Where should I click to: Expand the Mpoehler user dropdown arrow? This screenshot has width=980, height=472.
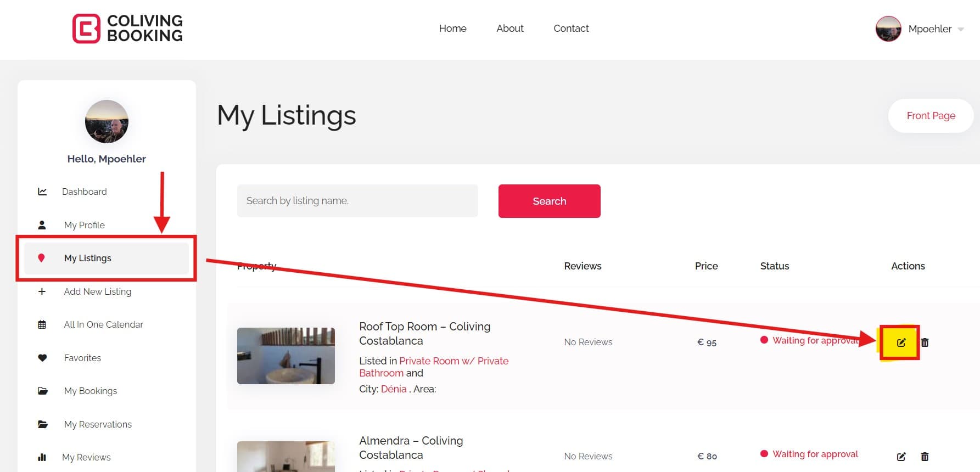(x=961, y=29)
